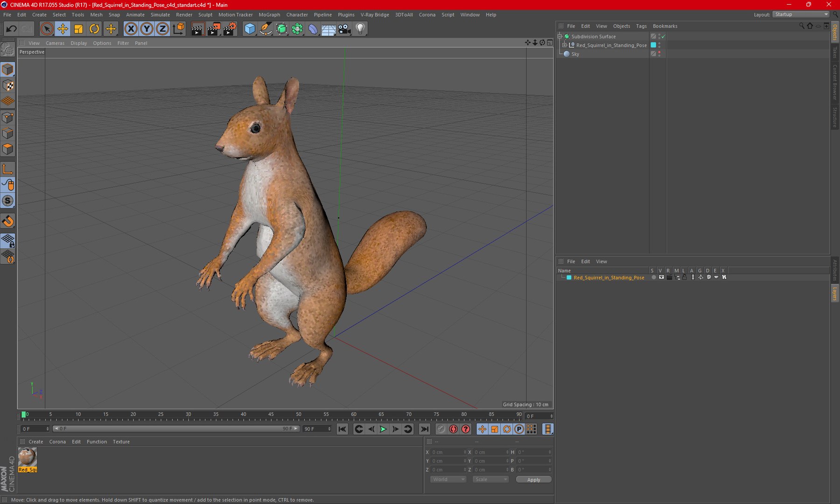The image size is (840, 504).
Task: Expand Red_Squirrel_in_Standing_Pose object node
Action: (564, 45)
